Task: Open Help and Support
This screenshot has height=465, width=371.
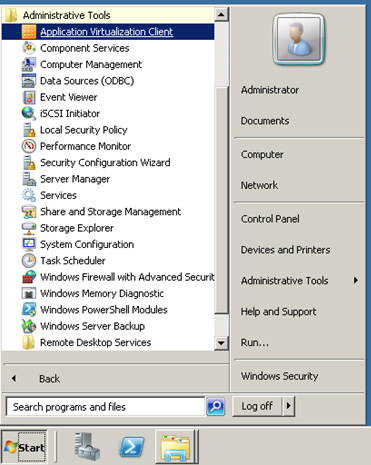Action: pyautogui.click(x=279, y=312)
